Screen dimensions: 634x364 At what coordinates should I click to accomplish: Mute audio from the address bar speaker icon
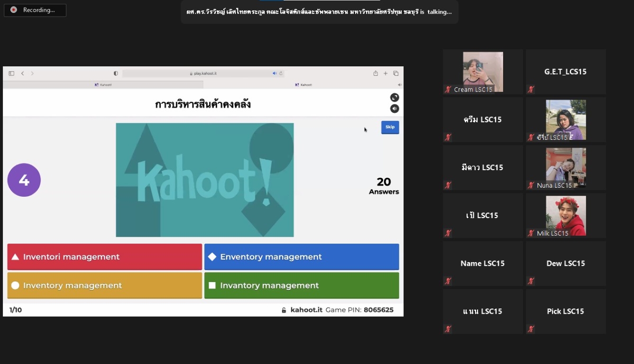(274, 73)
